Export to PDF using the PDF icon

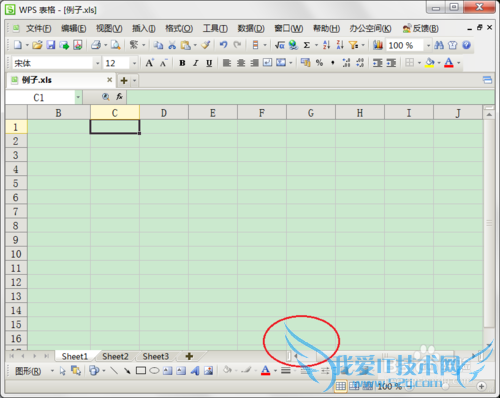click(78, 45)
